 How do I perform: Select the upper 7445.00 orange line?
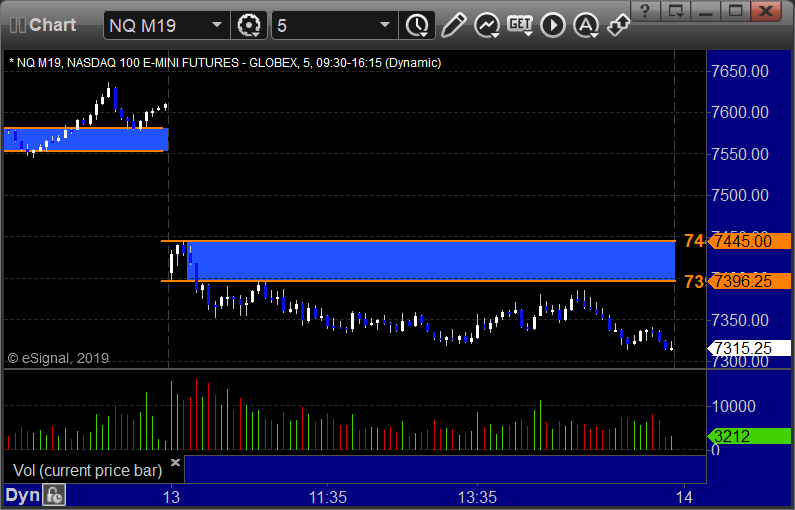click(418, 241)
